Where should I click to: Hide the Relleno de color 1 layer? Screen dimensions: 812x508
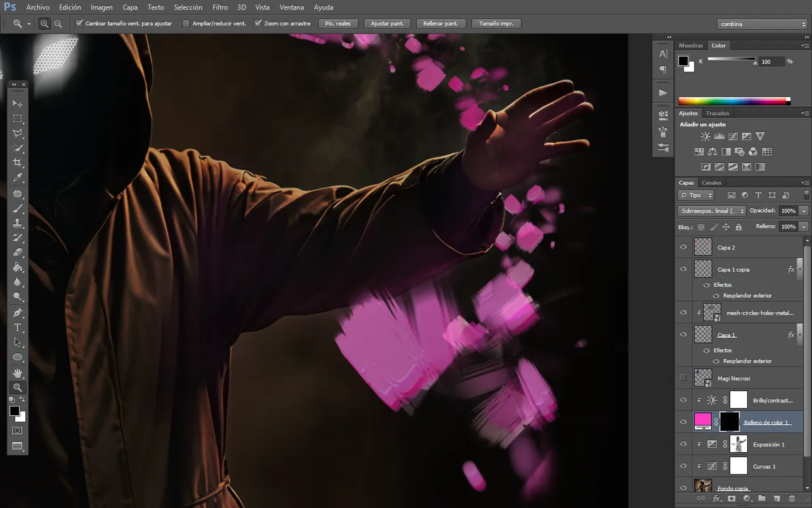tap(683, 422)
